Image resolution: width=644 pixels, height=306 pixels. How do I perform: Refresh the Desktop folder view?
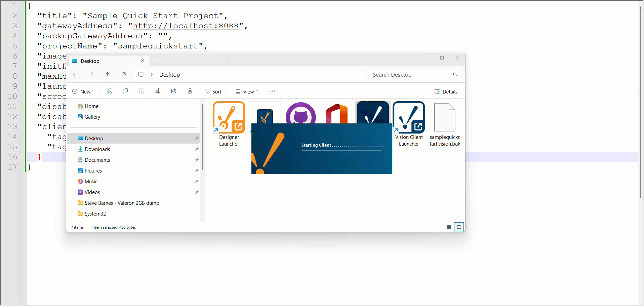(124, 75)
